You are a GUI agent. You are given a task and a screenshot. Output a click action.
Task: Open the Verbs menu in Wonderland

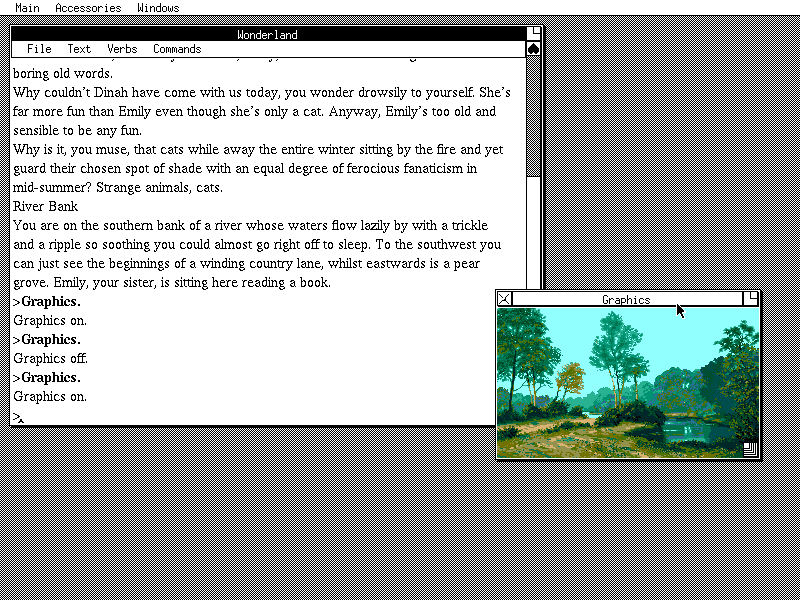pos(122,49)
